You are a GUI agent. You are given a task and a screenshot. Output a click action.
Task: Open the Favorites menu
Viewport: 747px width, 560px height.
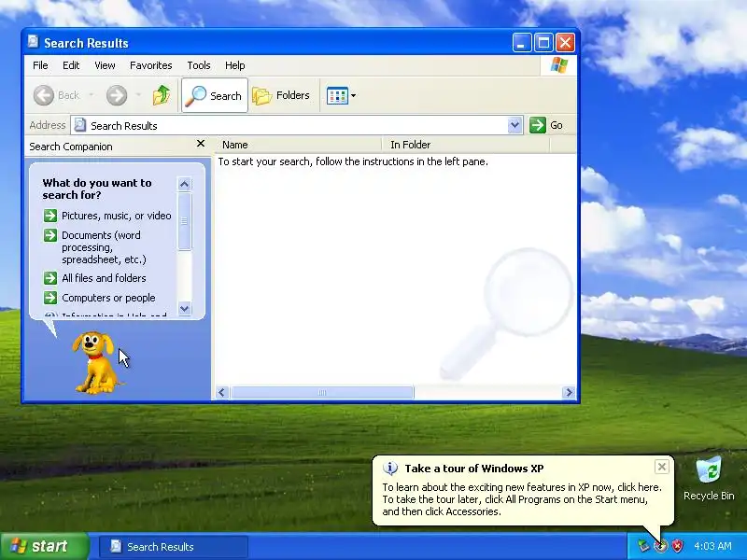coord(151,65)
